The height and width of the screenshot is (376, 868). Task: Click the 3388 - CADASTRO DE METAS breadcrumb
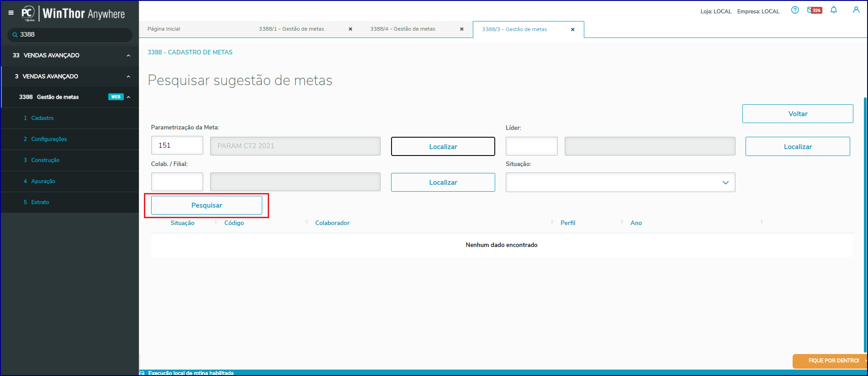[190, 52]
